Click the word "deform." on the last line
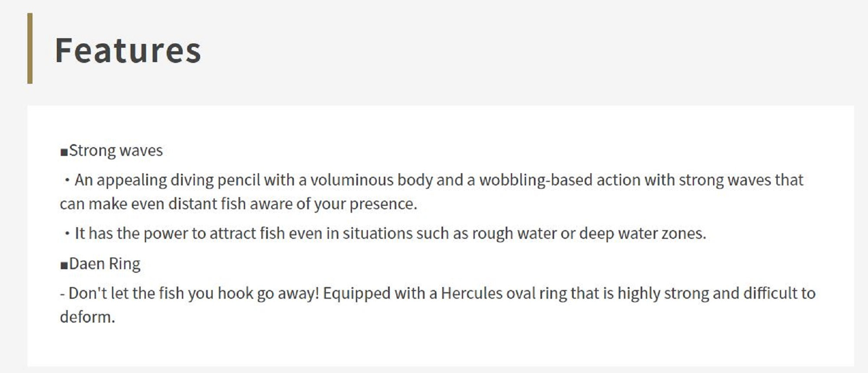 click(87, 317)
